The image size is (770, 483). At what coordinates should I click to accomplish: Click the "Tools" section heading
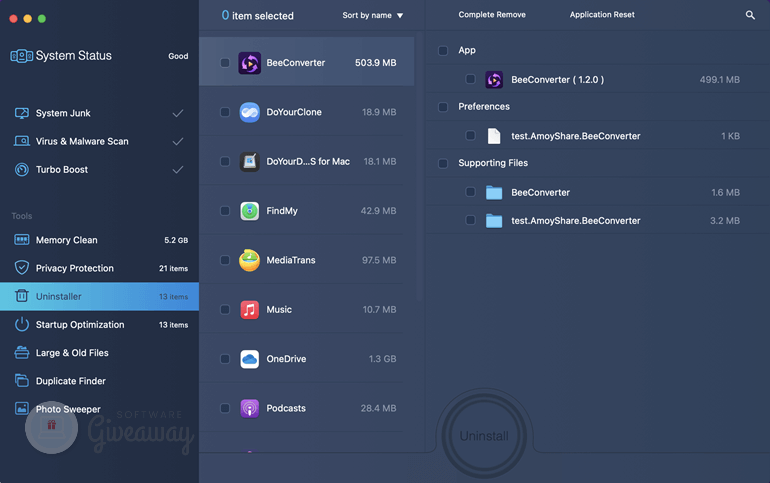tap(22, 216)
